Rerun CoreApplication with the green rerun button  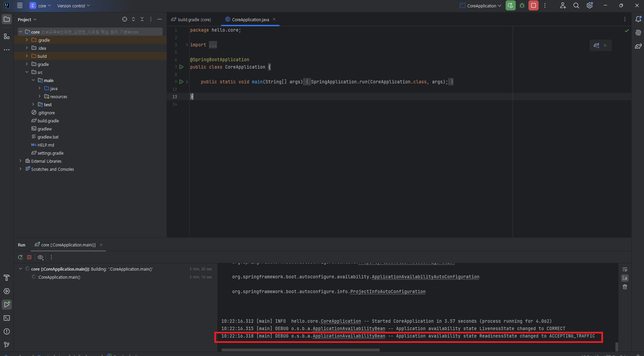pyautogui.click(x=510, y=5)
